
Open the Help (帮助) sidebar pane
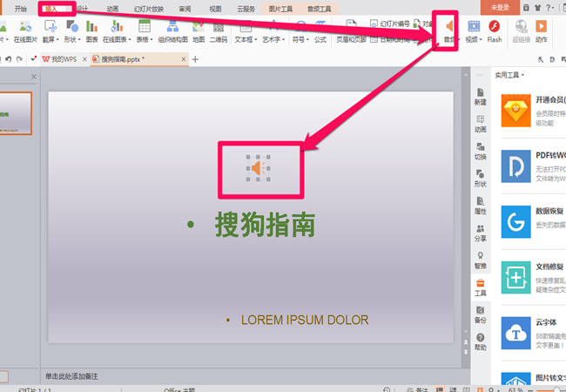(480, 341)
